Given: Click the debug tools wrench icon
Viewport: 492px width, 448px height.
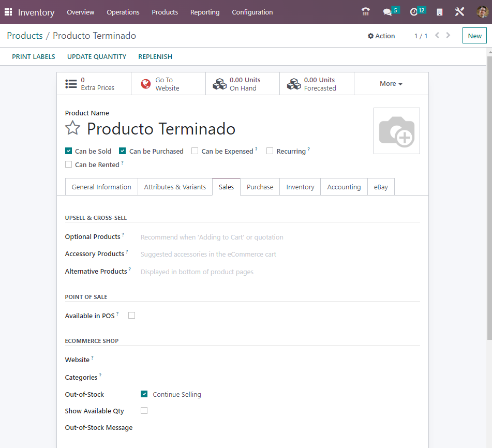Looking at the screenshot, I should [x=459, y=12].
